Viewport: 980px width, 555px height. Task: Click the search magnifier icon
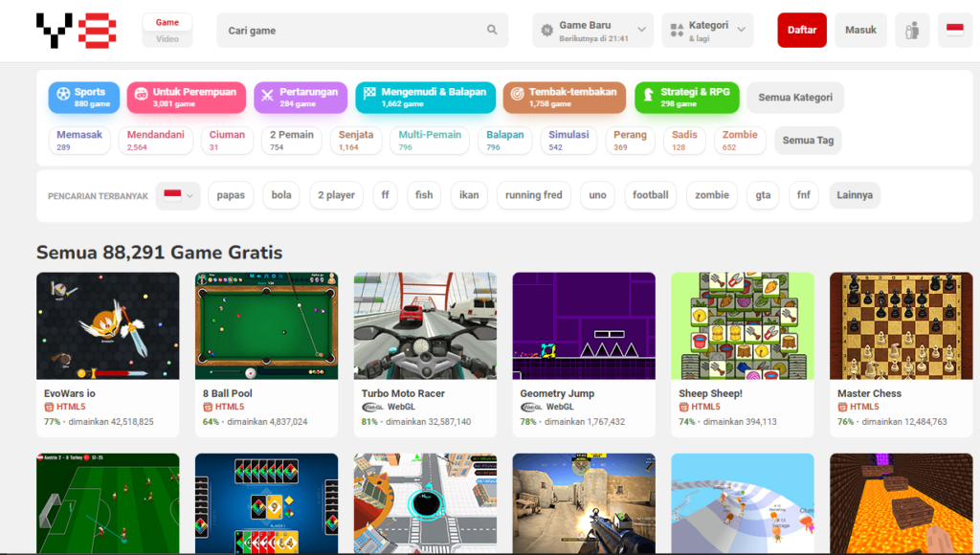(x=492, y=30)
